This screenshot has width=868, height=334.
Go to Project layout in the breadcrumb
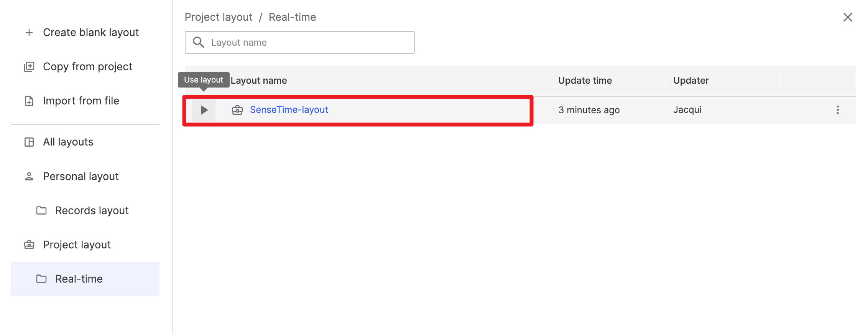pyautogui.click(x=219, y=17)
